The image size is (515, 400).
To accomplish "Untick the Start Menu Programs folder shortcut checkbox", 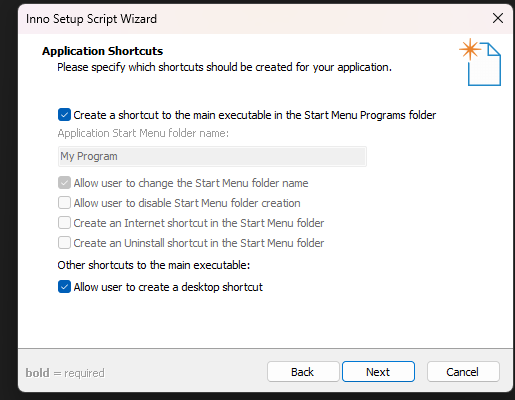I will [64, 115].
